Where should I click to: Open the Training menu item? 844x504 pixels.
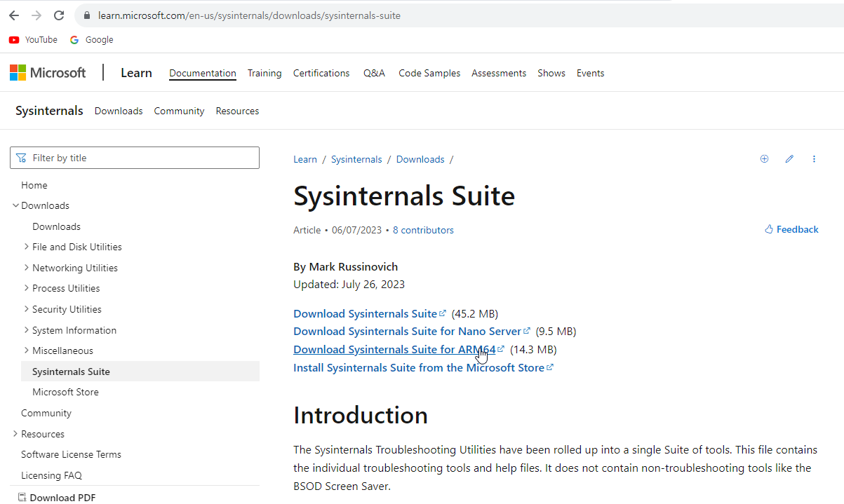(264, 73)
